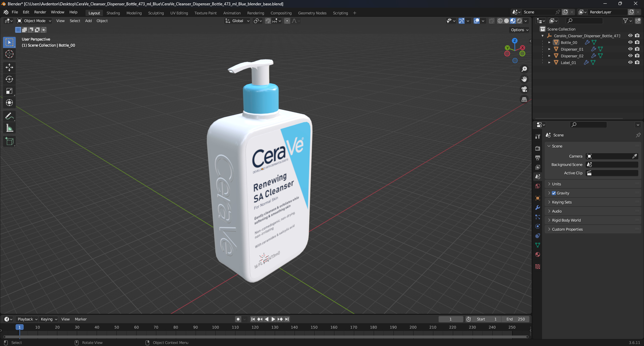
Task: Open the Object Mode dropdown
Action: click(34, 21)
